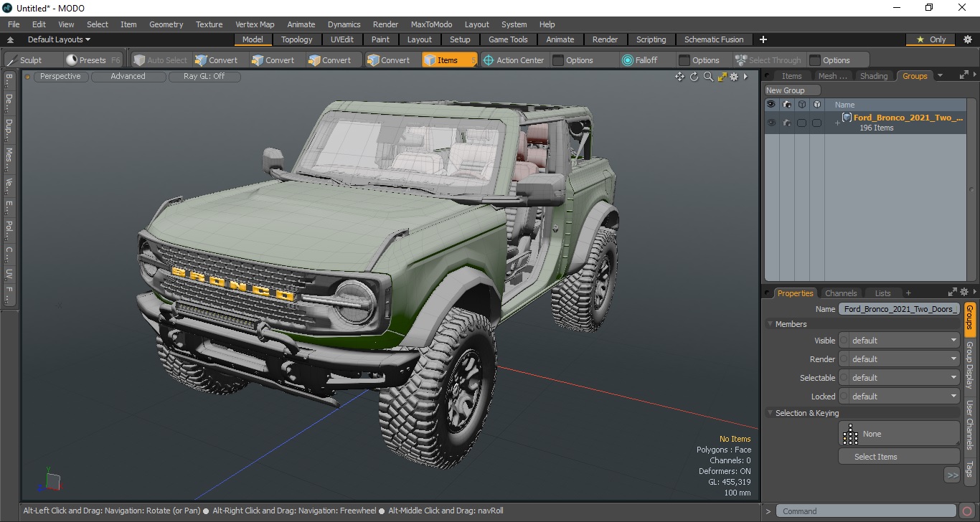Screen dimensions: 980x522
Task: Maximize the Properties panel
Action: [x=953, y=292]
